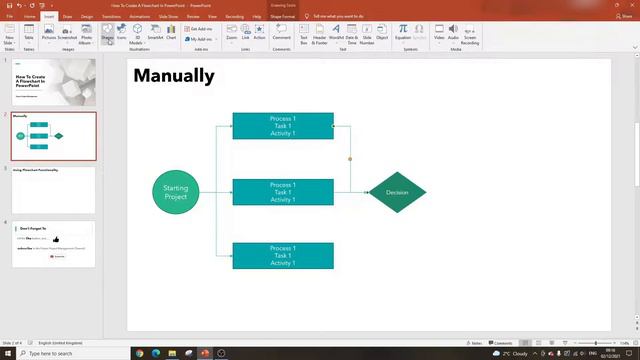Click the Audio speaker icon
This screenshot has width=640, height=360.
pos(453,33)
